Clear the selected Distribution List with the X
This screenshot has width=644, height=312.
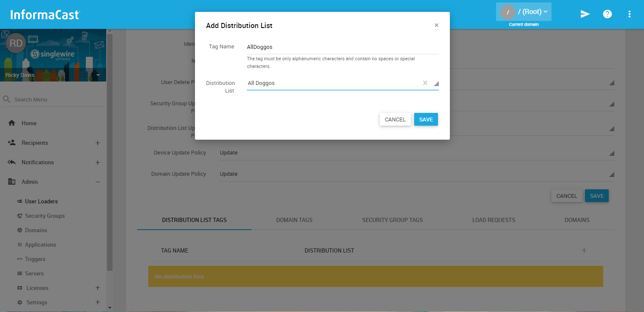point(425,83)
